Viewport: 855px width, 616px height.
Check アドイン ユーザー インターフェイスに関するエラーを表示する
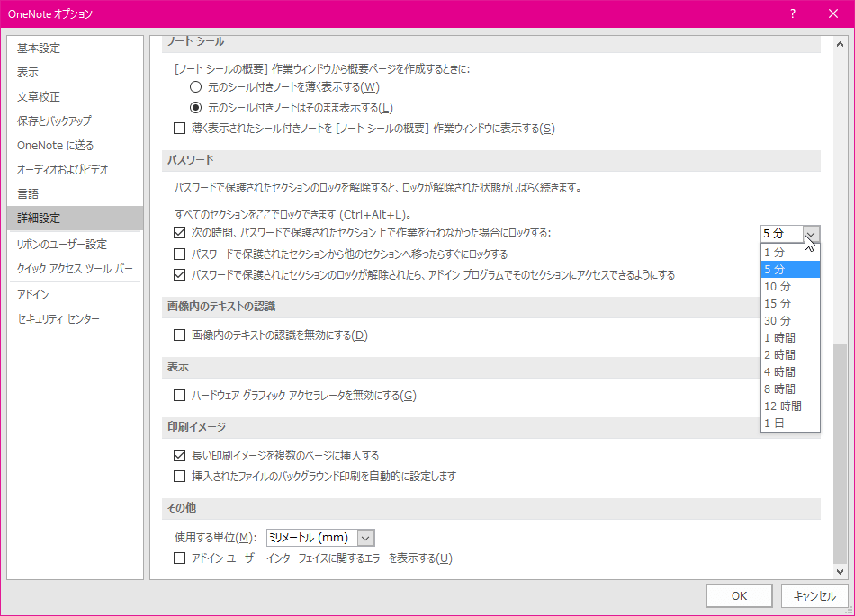click(x=179, y=558)
